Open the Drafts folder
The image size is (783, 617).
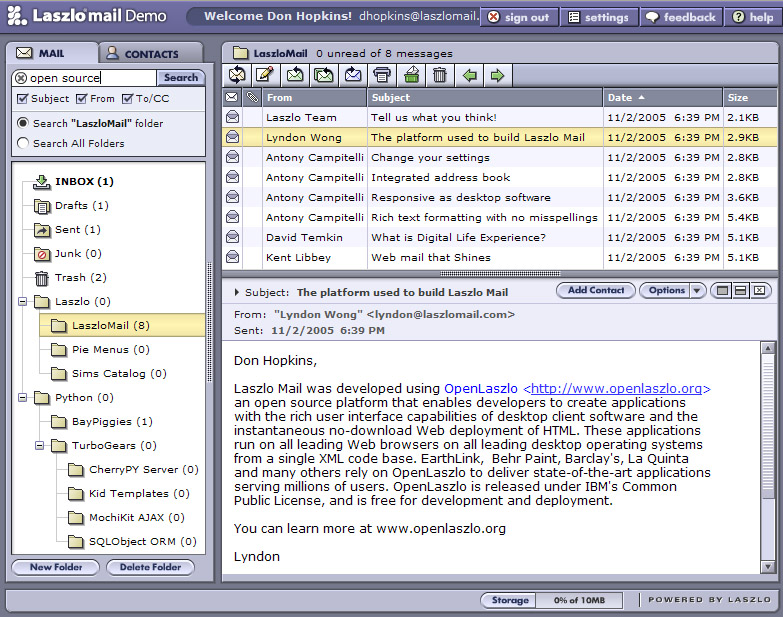tap(71, 206)
